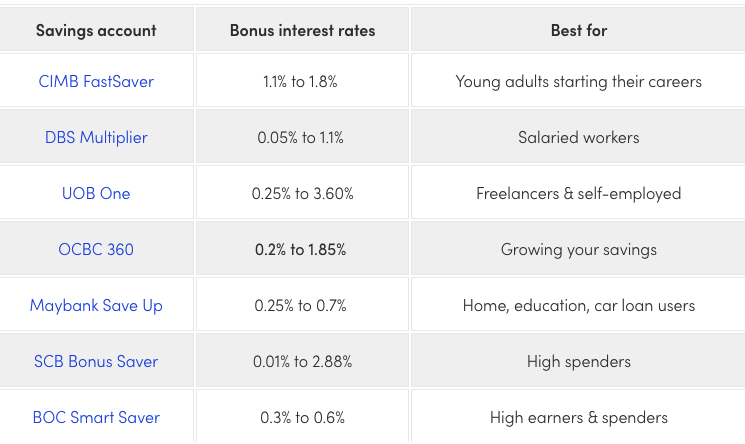This screenshot has width=745, height=444.
Task: Open the DBS Multiplier link
Action: (x=96, y=137)
